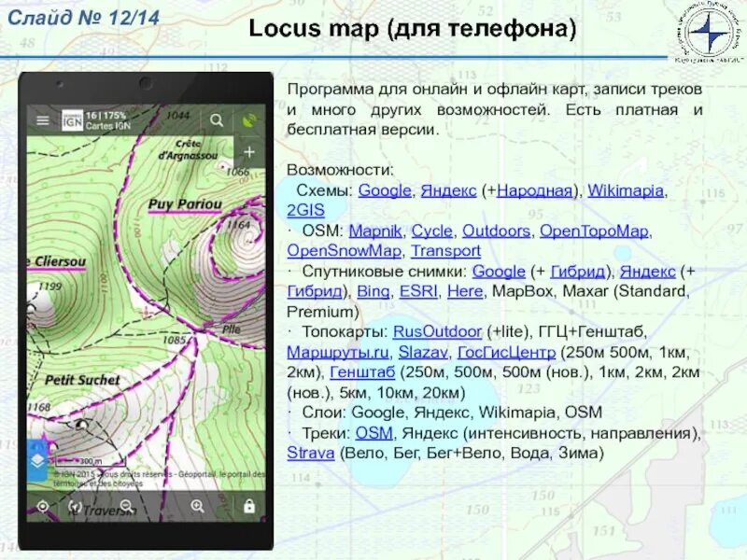Tap the 'Crête d'Argnassou' map label
Screen dimensions: 747x560
[x=189, y=149]
